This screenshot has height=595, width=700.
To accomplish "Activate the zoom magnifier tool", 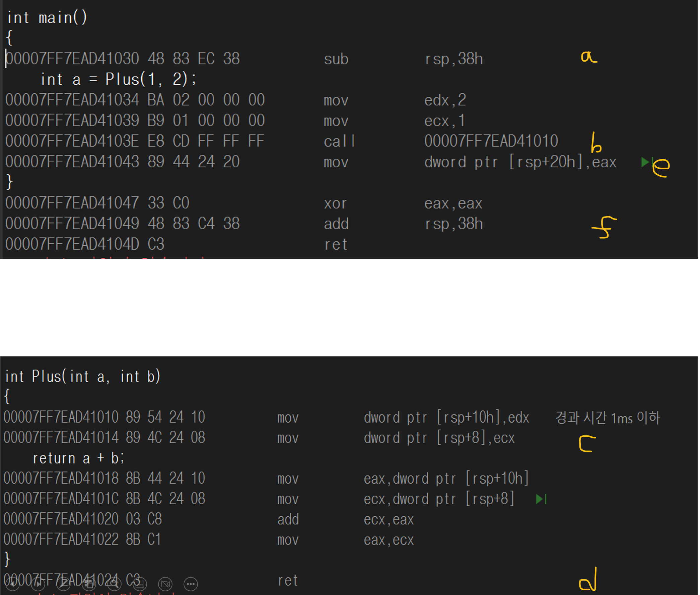I will 114,584.
